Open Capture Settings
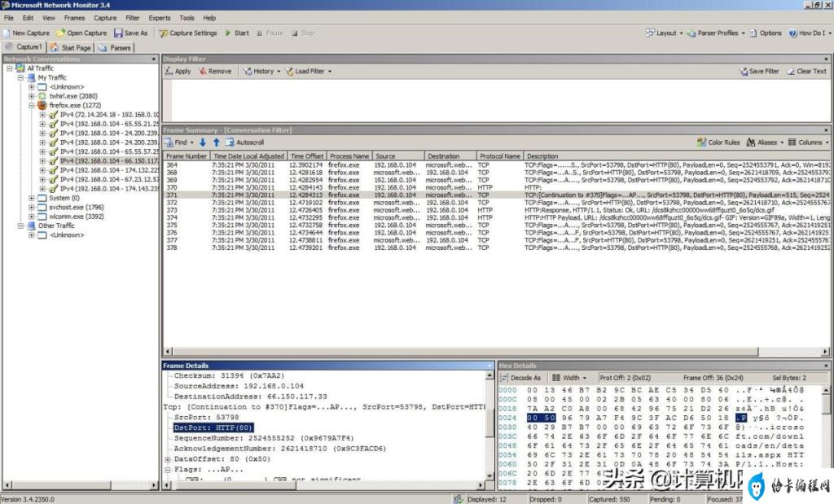 (x=188, y=33)
